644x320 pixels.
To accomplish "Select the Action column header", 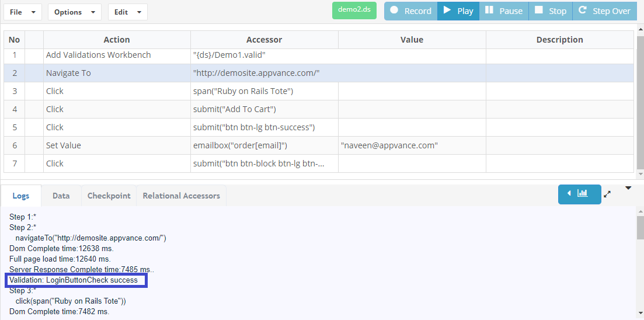I will [117, 40].
